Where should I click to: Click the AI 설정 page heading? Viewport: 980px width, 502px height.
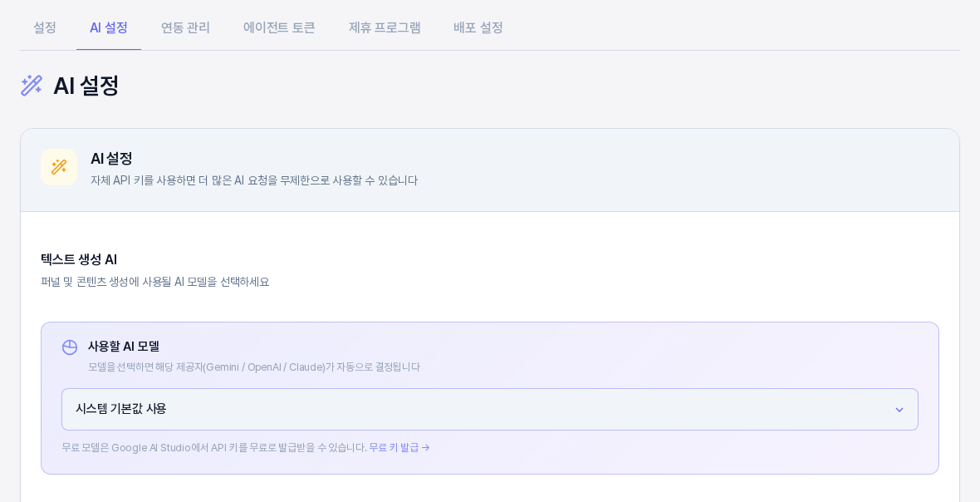[86, 86]
